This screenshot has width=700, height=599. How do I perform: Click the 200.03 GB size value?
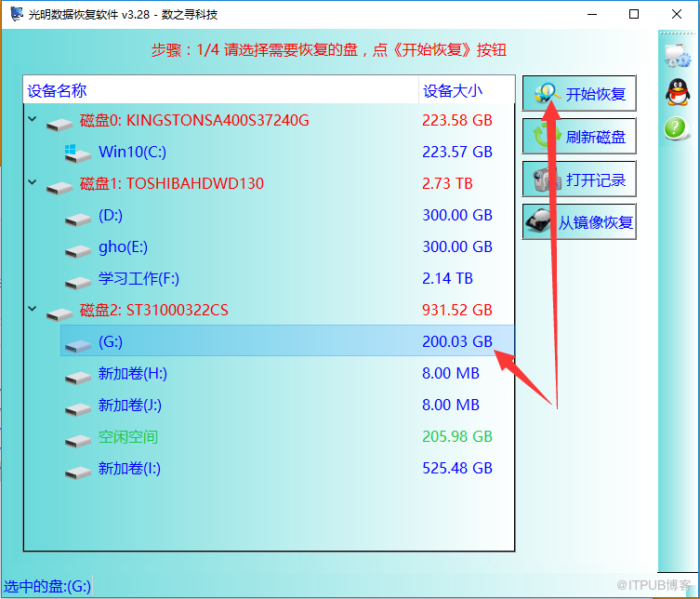(x=457, y=341)
